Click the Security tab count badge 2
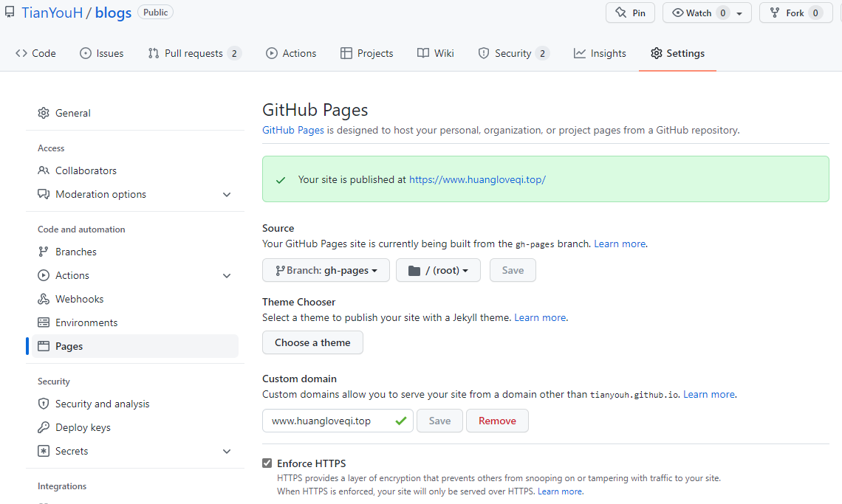The image size is (842, 504). [x=542, y=53]
